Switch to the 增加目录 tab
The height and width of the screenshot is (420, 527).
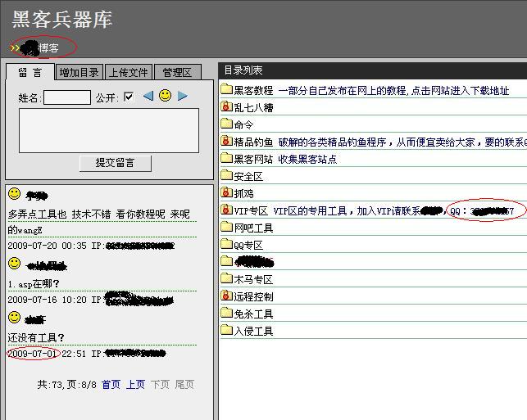coord(80,73)
